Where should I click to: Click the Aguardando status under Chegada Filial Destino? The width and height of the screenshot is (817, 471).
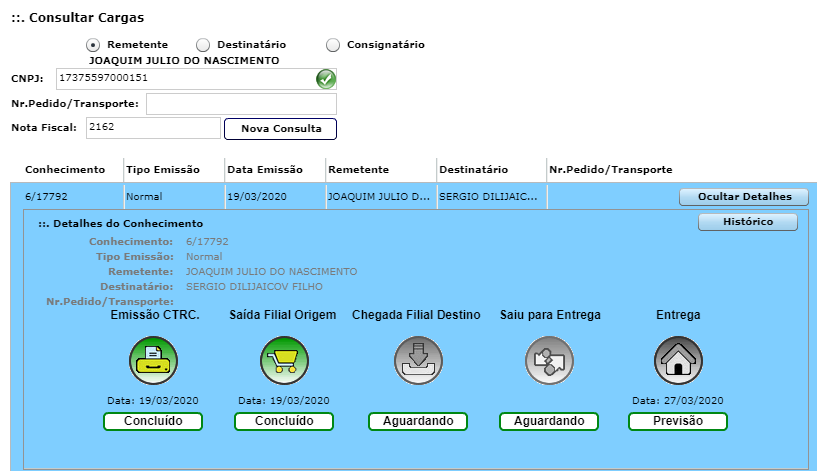[x=418, y=421]
